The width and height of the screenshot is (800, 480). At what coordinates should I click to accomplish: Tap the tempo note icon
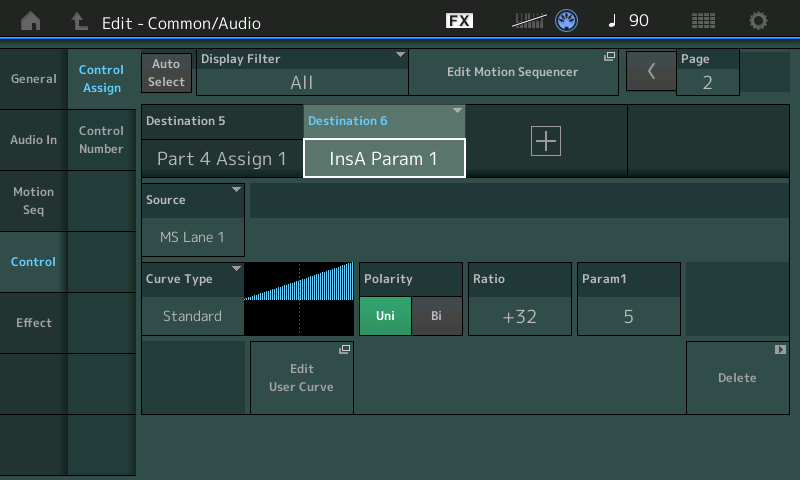point(612,21)
